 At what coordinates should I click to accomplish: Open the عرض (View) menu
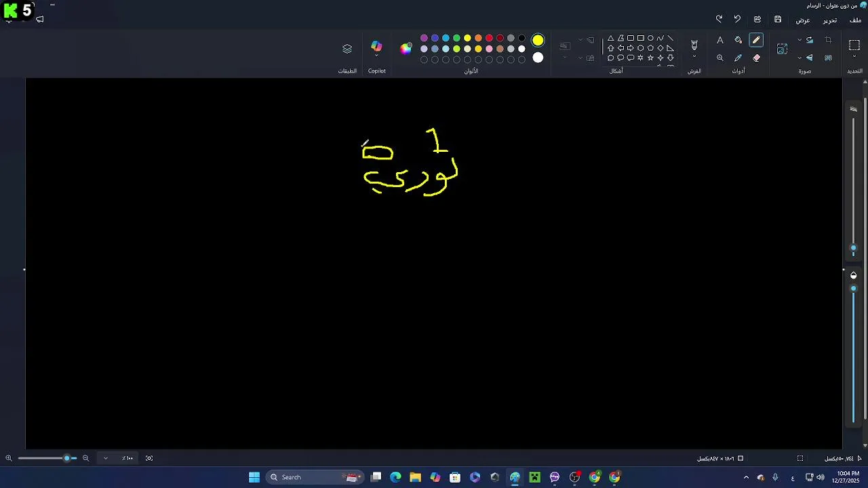pyautogui.click(x=803, y=20)
